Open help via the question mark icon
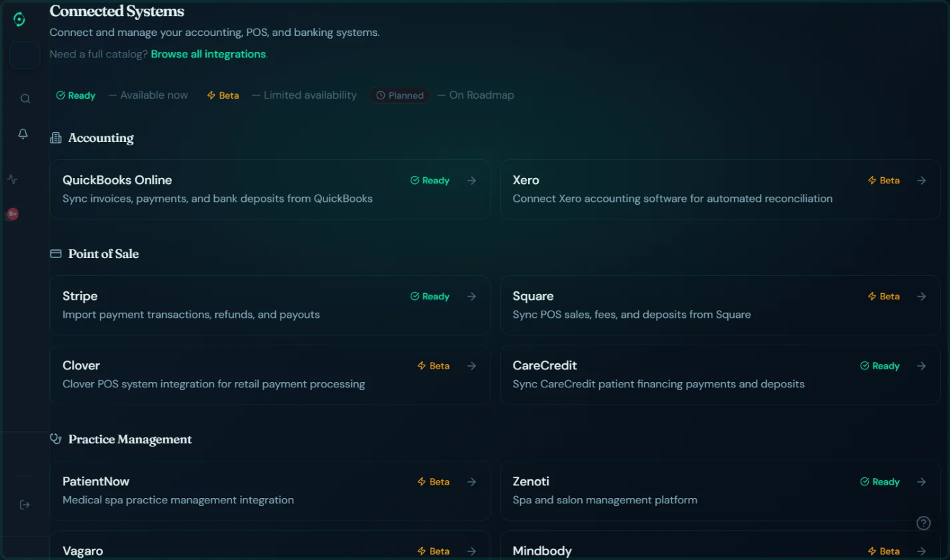Image resolution: width=950 pixels, height=560 pixels. [923, 523]
